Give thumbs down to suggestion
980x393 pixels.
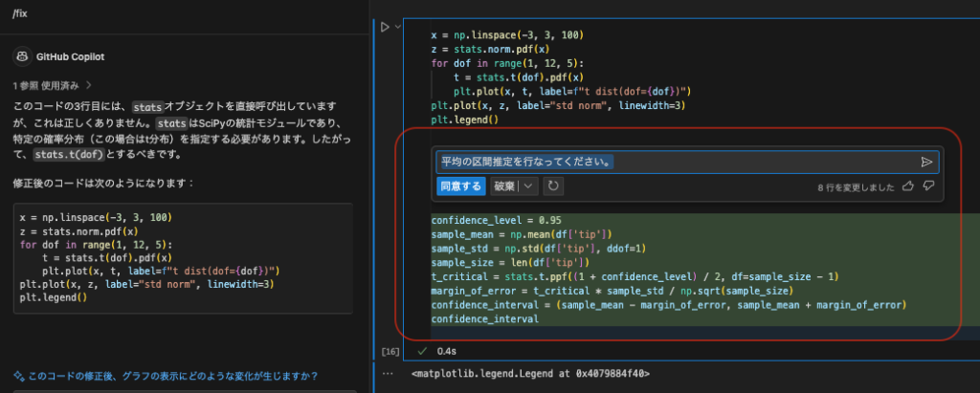point(928,186)
